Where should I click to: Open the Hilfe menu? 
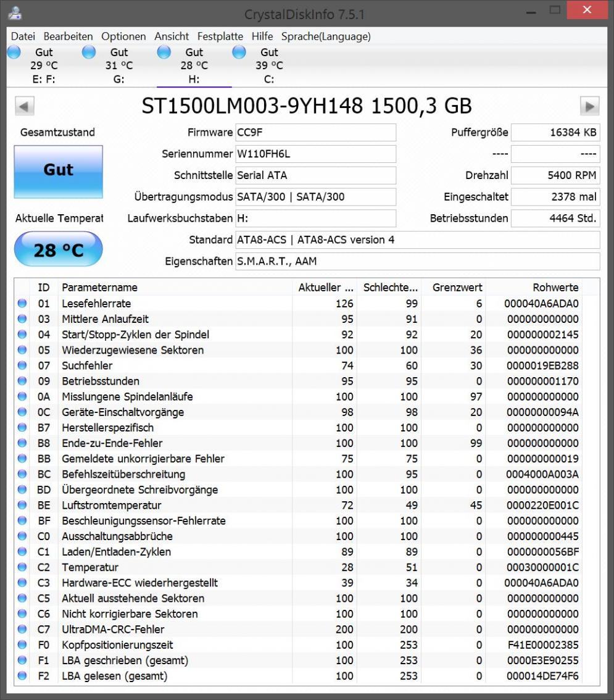click(x=262, y=36)
